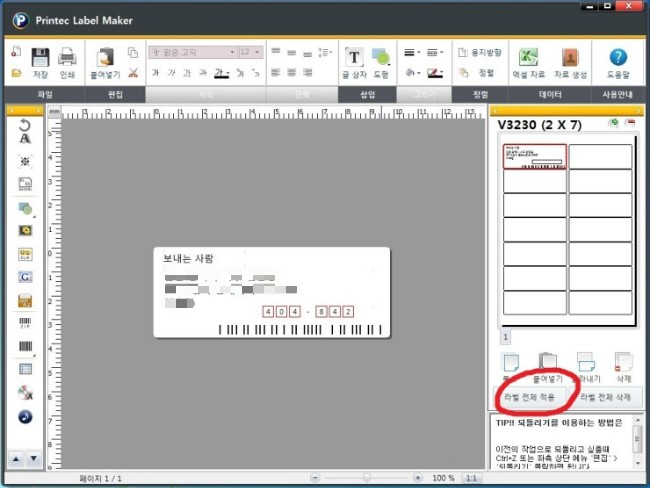The height and width of the screenshot is (488, 650).
Task: Toggle the left paragraph align button
Action: pos(276,73)
